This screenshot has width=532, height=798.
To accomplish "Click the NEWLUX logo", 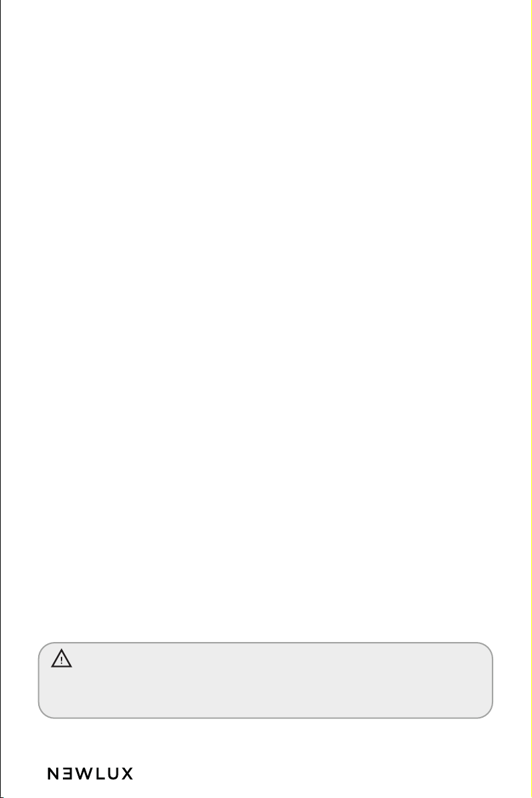I will coord(90,774).
